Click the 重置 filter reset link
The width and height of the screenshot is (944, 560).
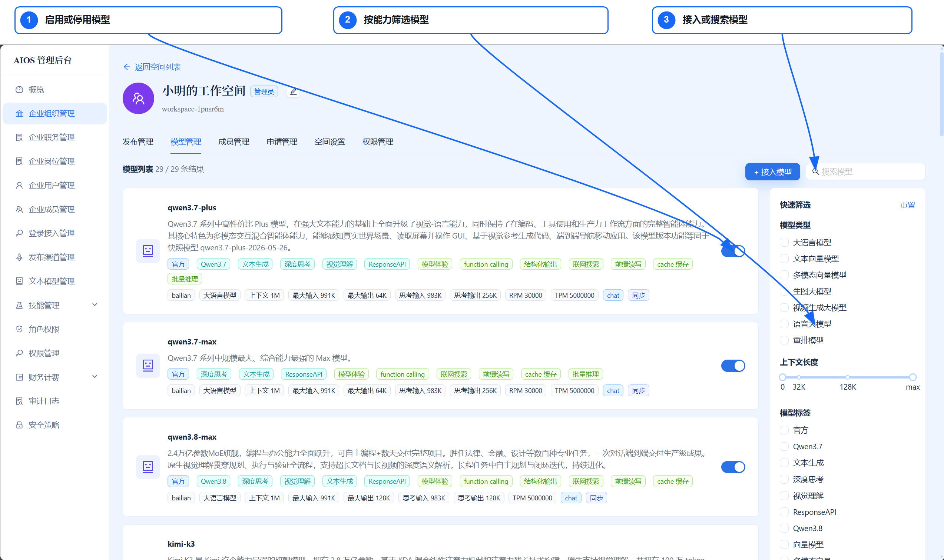pos(907,205)
